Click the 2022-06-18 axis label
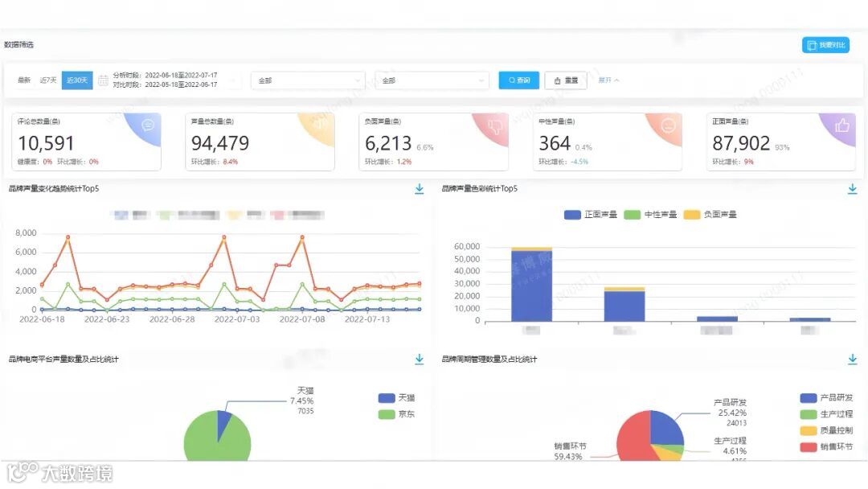This screenshot has height=489, width=868. 42,319
